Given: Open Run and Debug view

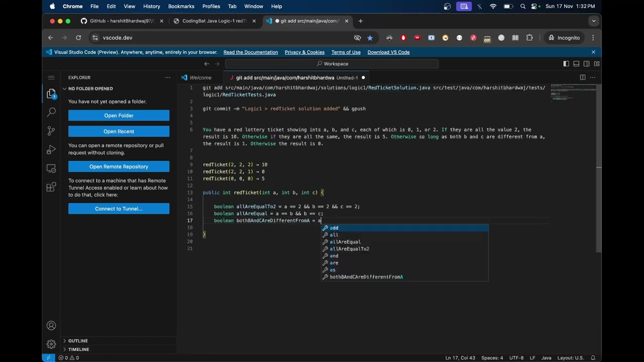Looking at the screenshot, I should point(51,150).
